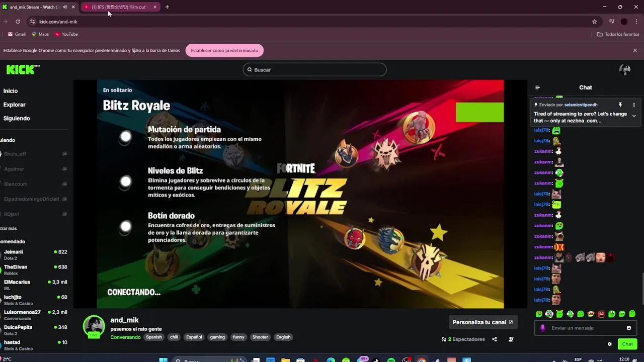Select the 'funny' tag
Image resolution: width=644 pixels, height=362 pixels.
[238, 337]
